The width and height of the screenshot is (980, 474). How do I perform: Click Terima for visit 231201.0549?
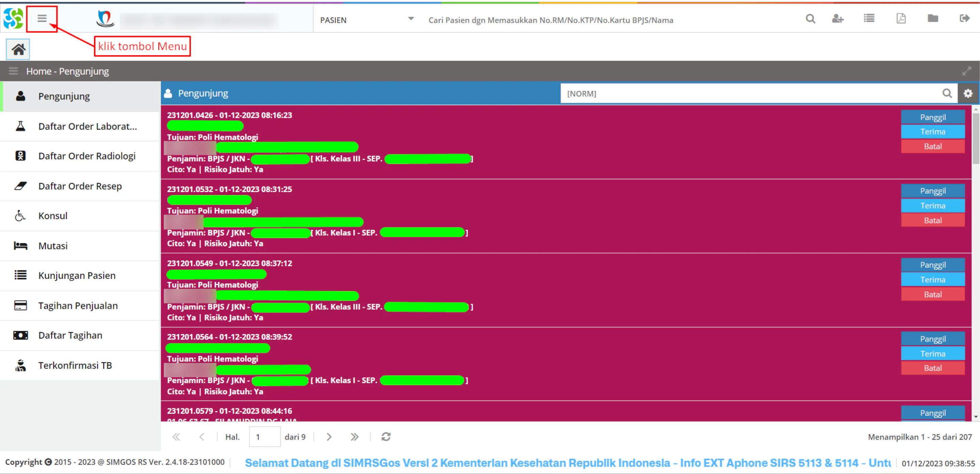(932, 280)
